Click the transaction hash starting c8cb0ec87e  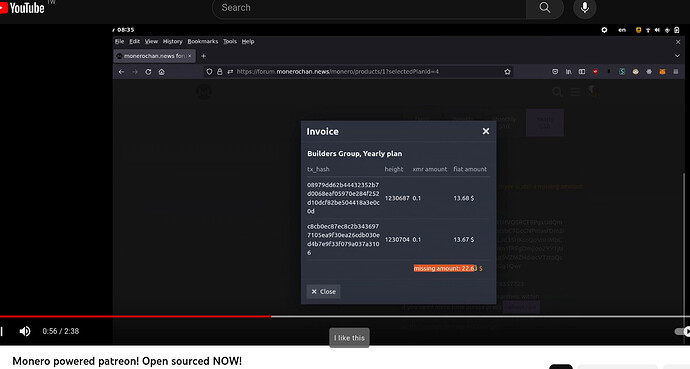(343, 239)
